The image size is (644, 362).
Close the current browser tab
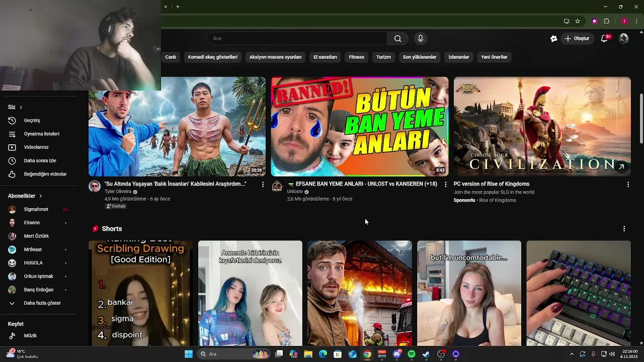tap(166, 7)
